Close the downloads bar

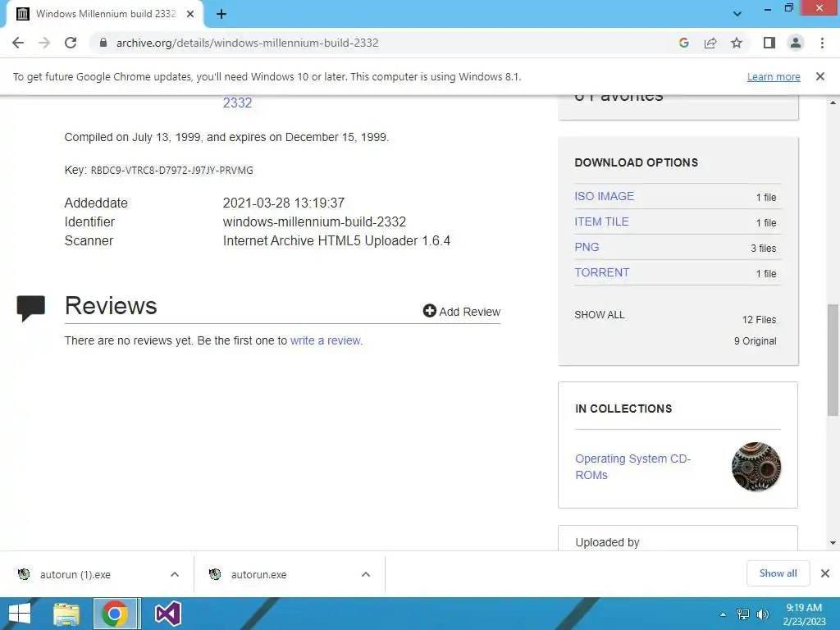(x=825, y=573)
